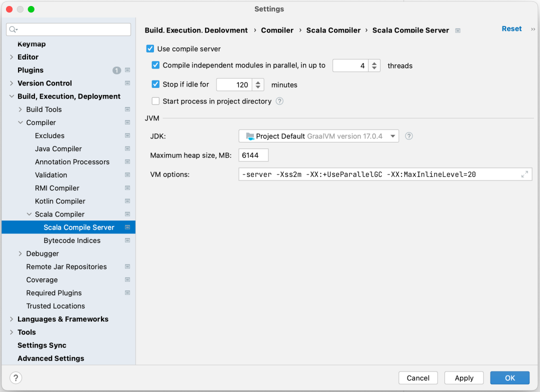The height and width of the screenshot is (392, 540).
Task: Click the updates badge on Plugins
Action: coord(116,70)
